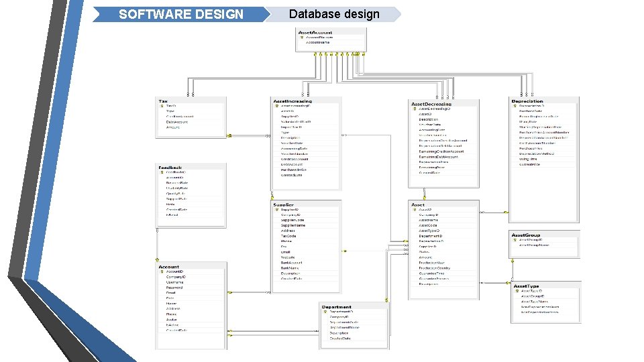Click the key icon beside FeedbackID

tap(162, 172)
